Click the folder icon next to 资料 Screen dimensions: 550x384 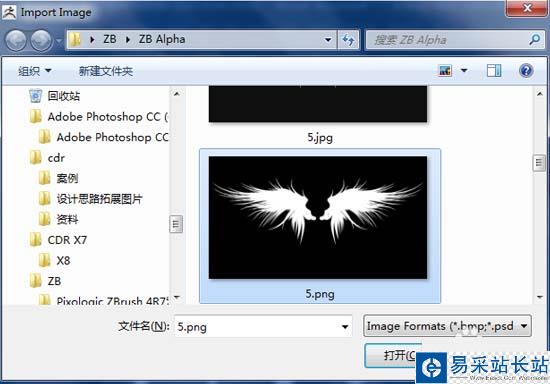[x=45, y=219]
